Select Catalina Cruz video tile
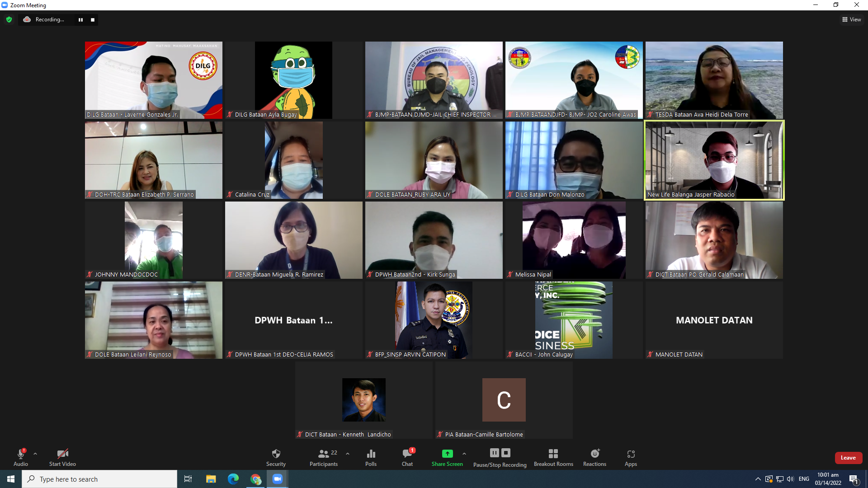 click(294, 160)
